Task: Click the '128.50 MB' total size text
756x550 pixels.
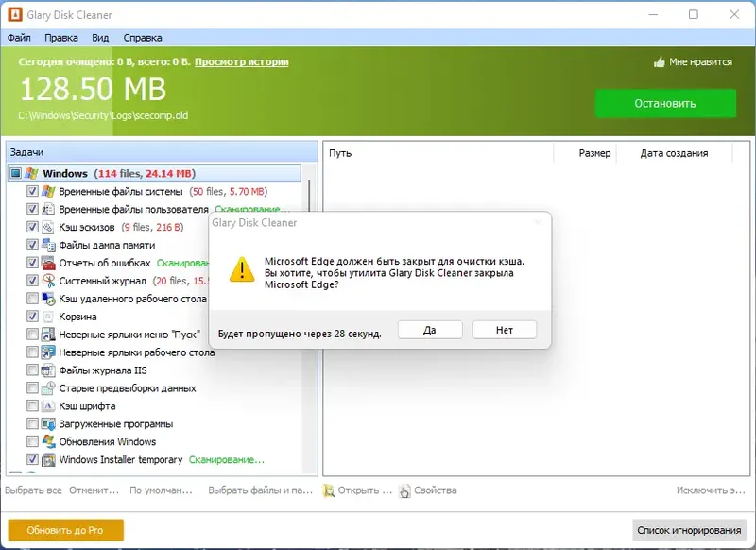Action: [x=93, y=90]
